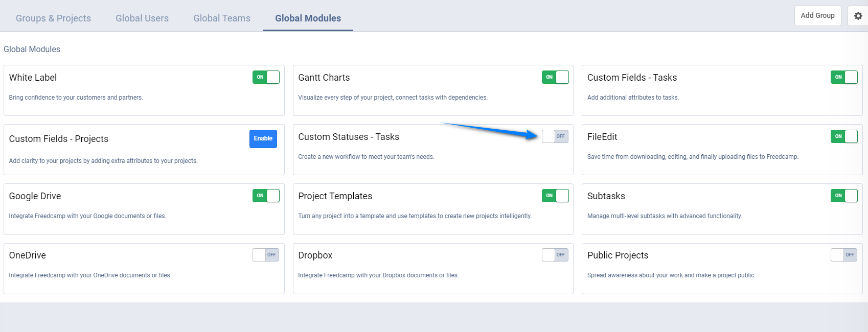This screenshot has height=332, width=868.
Task: Select the Global Modules tab
Action: [x=308, y=18]
